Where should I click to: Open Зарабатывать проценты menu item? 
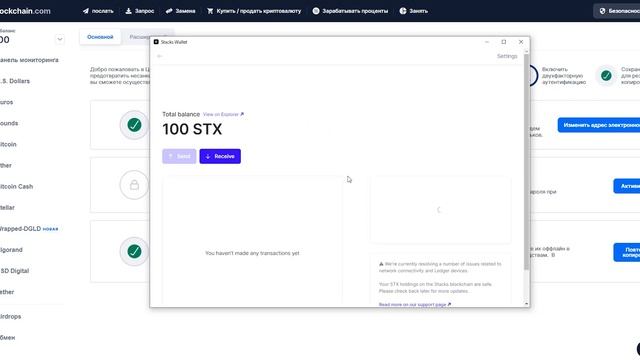click(355, 11)
